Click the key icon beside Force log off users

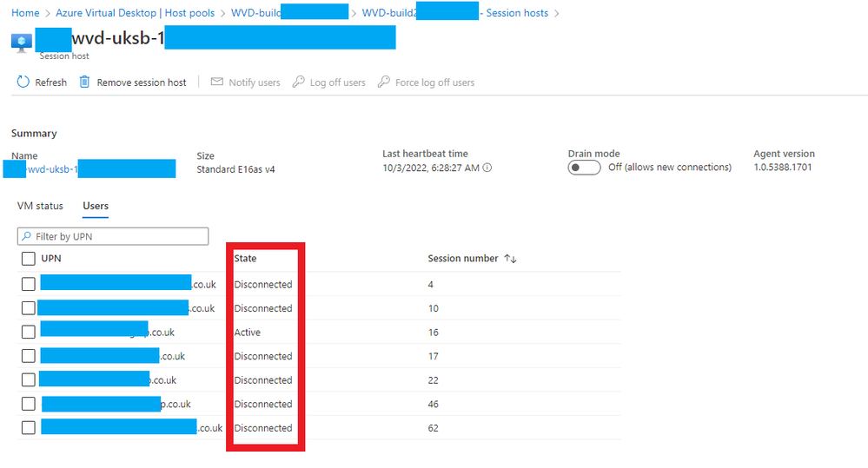pos(384,82)
